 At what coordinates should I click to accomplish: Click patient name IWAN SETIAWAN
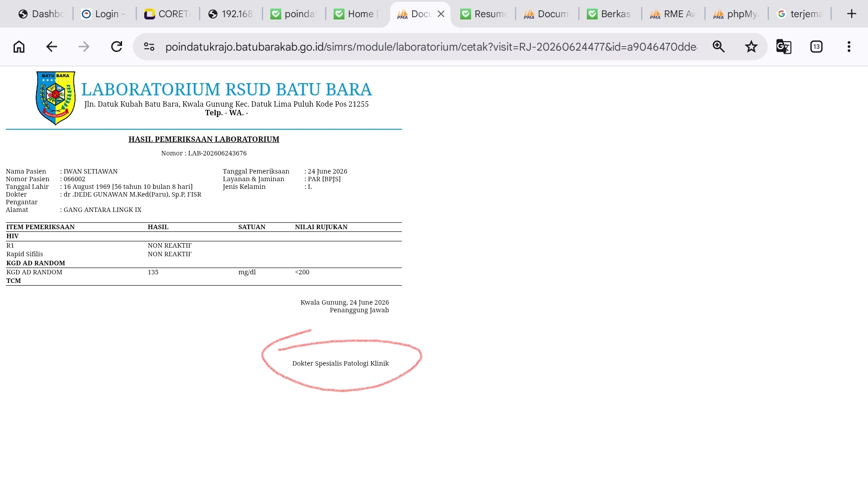(x=90, y=171)
